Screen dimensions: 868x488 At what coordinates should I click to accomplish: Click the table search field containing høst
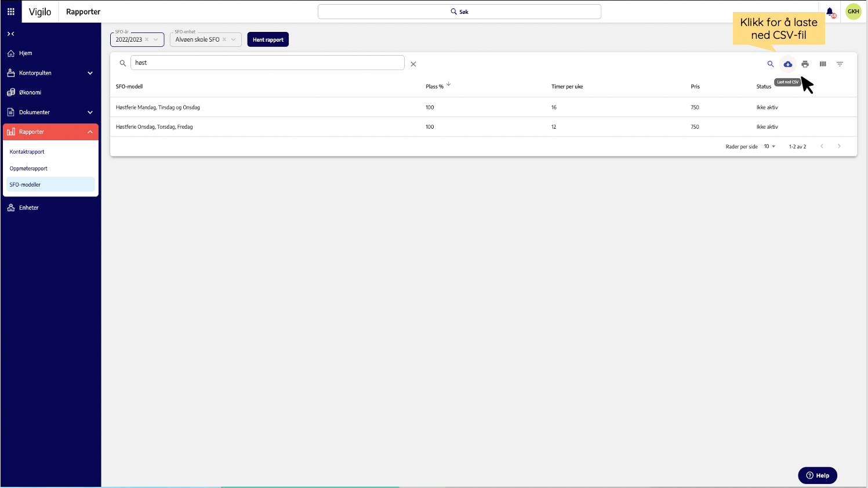267,63
